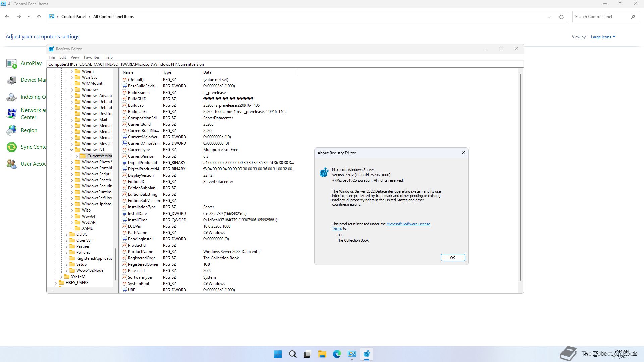
Task: Select the DisplayVersion value row
Action: (209, 175)
